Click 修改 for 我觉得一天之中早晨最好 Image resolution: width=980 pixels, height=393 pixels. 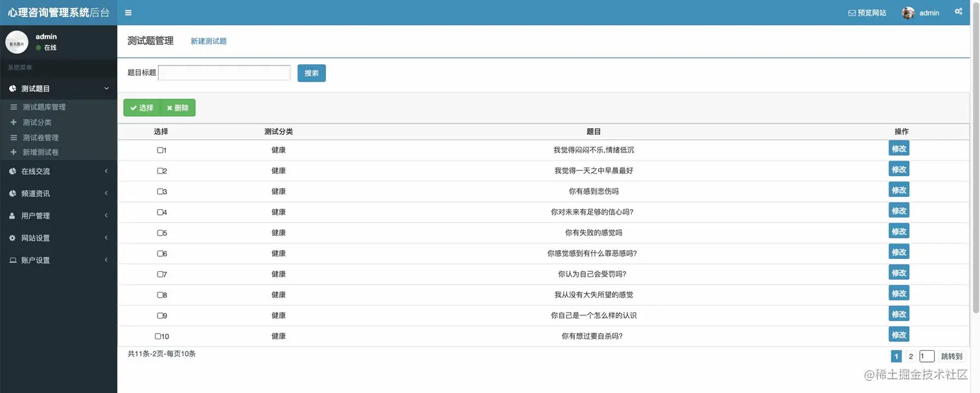pos(899,169)
